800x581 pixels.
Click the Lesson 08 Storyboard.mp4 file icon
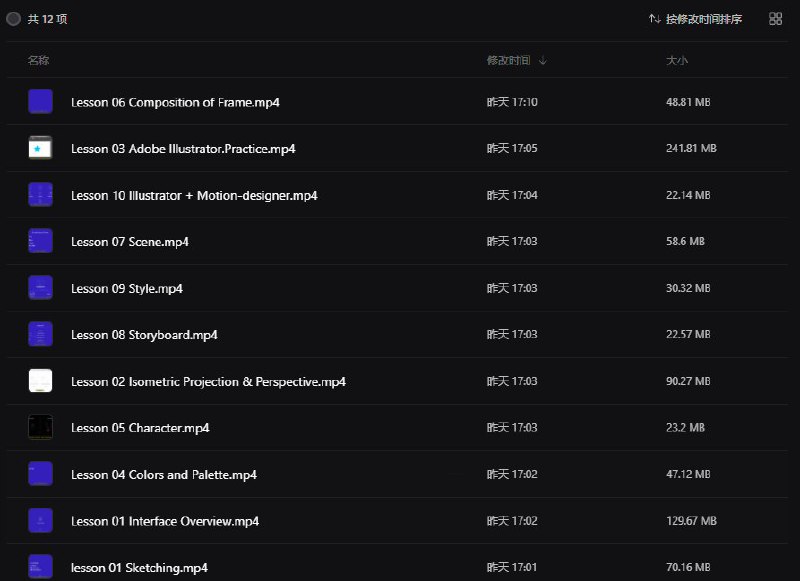40,334
